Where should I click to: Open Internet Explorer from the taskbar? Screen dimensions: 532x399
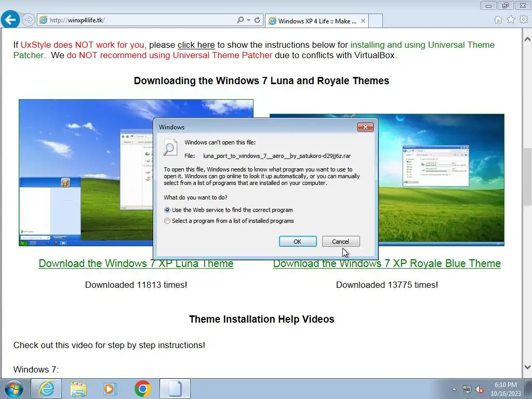coord(46,389)
